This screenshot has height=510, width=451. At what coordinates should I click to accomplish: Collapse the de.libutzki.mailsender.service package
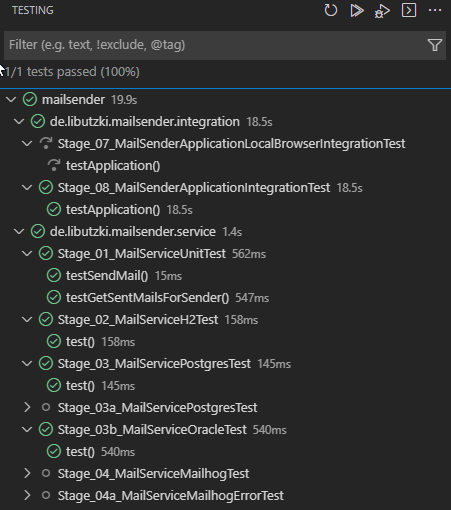point(19,232)
